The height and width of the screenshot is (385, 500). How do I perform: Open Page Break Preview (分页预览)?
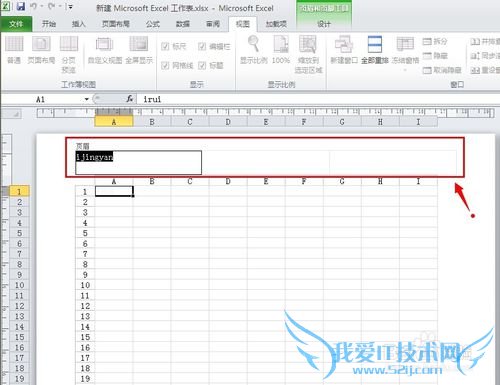[68, 54]
